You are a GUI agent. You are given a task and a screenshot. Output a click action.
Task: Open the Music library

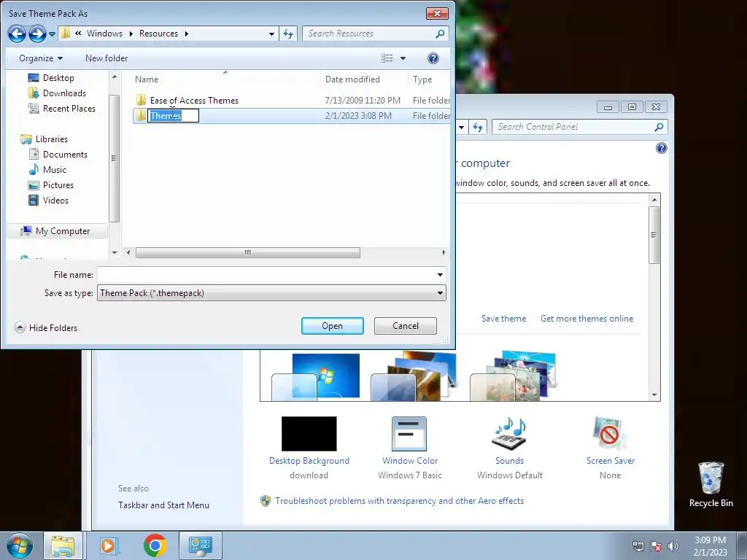(x=47, y=169)
